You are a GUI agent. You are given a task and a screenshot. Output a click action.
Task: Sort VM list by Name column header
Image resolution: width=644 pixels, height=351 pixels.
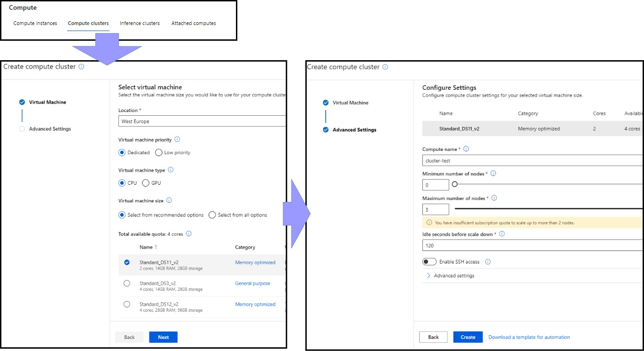click(x=149, y=247)
